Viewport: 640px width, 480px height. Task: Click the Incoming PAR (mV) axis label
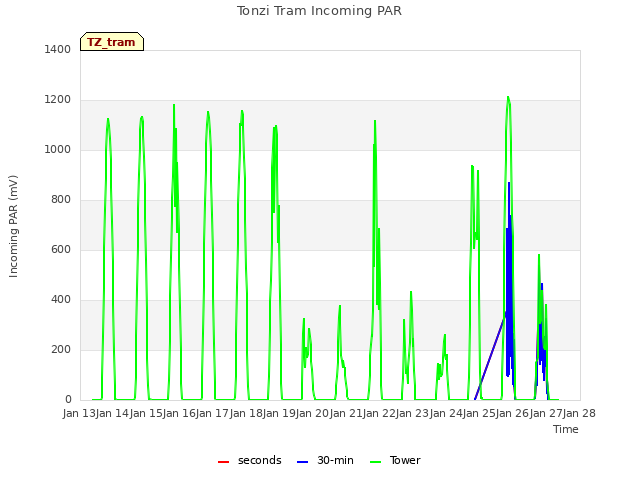[x=13, y=226]
